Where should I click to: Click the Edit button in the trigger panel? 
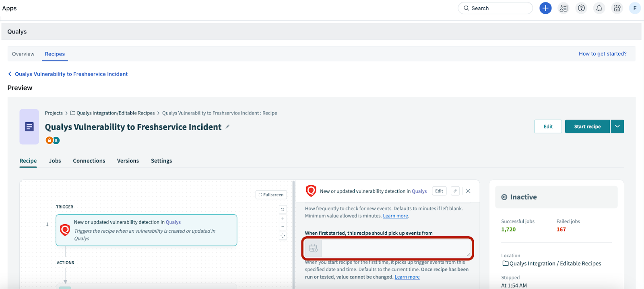[x=439, y=191]
